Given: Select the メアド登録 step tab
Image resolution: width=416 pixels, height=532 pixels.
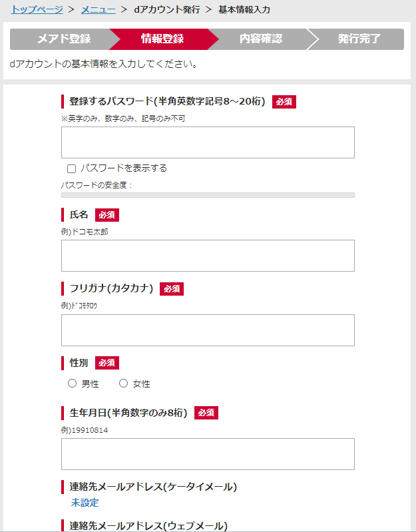Looking at the screenshot, I should [64, 39].
